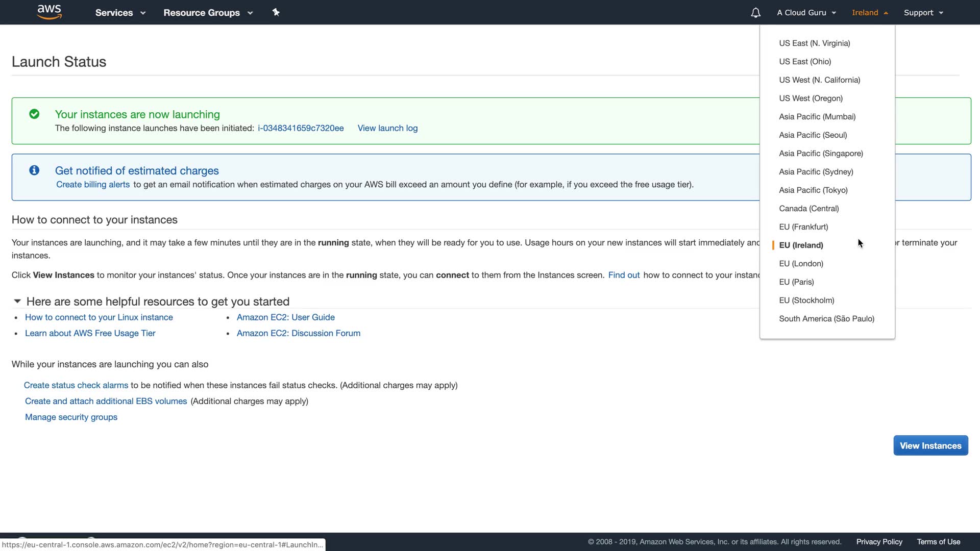Click the green success checkmark icon
Viewport: 980px width, 551px height.
point(34,114)
